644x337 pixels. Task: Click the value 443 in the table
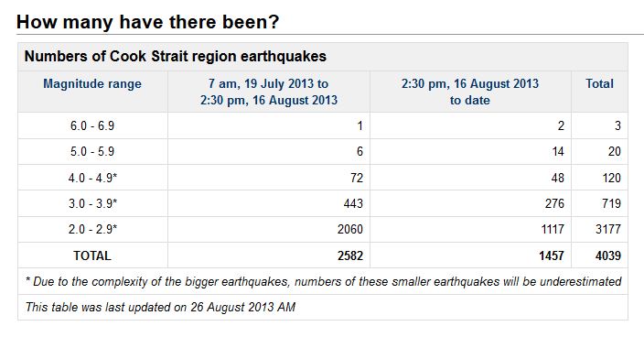click(x=353, y=203)
